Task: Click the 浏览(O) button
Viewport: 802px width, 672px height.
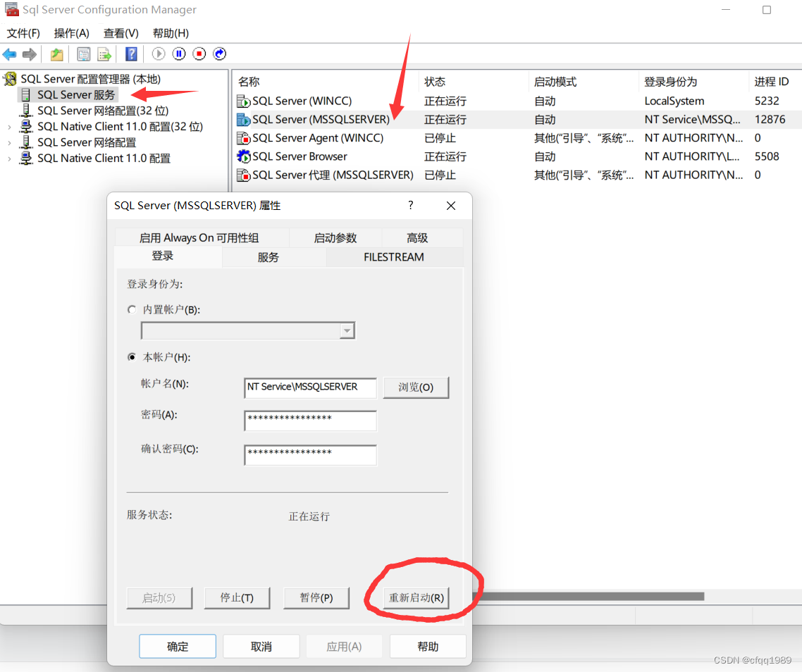Action: (x=416, y=387)
